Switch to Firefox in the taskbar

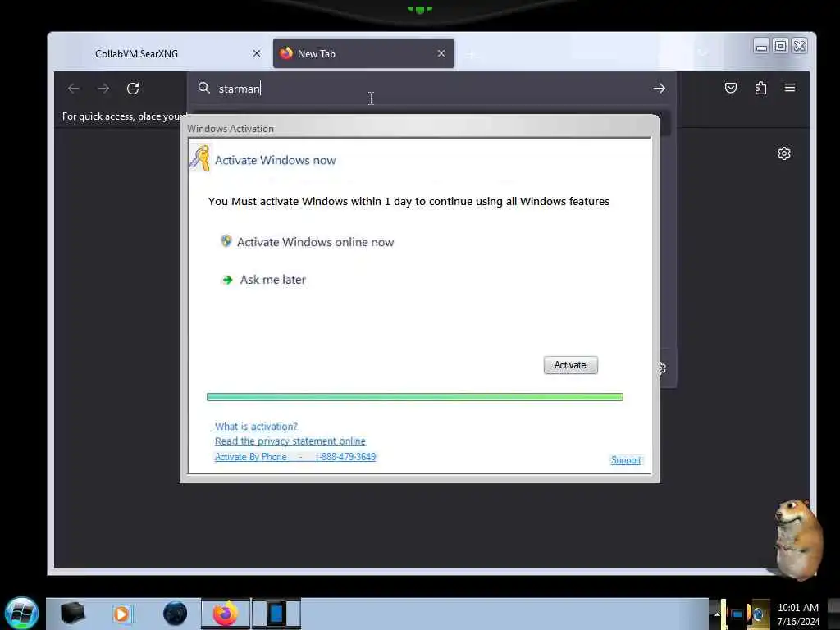[226, 614]
